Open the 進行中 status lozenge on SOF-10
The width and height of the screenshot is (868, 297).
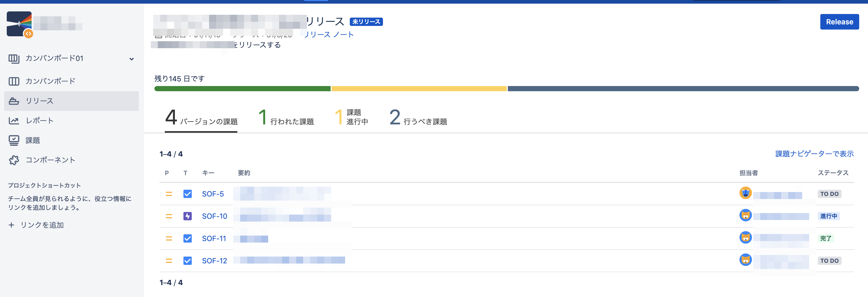click(829, 216)
